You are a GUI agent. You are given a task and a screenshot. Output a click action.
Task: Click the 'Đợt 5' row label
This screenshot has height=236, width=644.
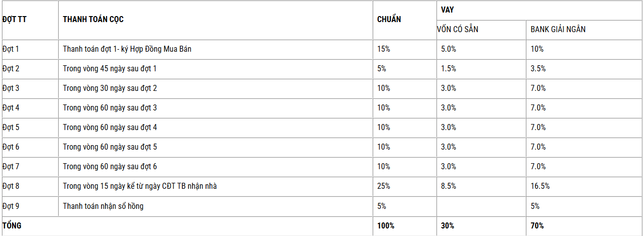(11, 128)
